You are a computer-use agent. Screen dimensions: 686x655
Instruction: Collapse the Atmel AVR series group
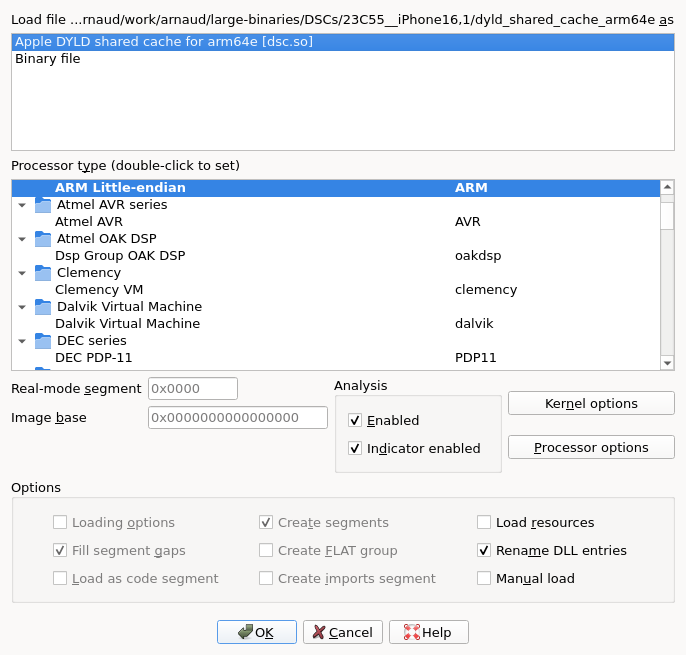(22, 205)
